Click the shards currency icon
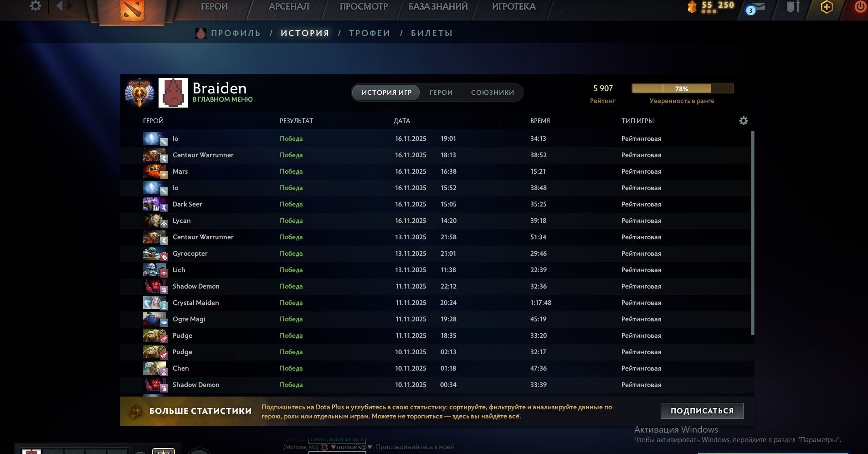868x454 pixels. [x=692, y=7]
